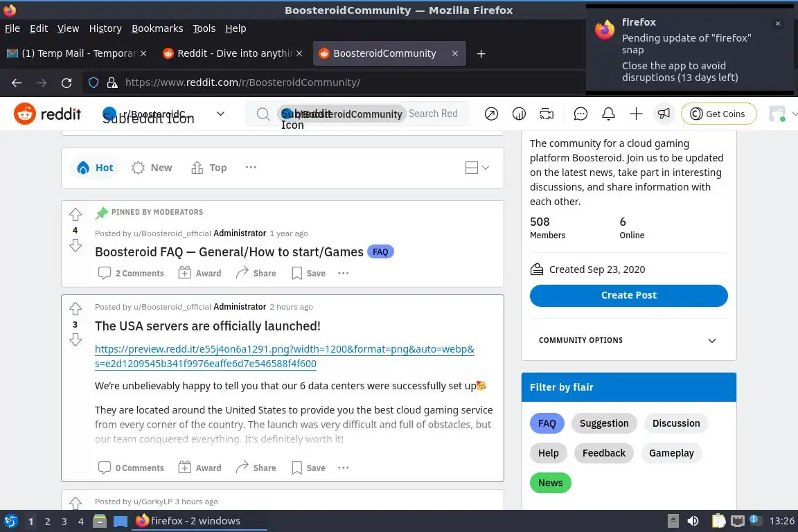The image size is (798, 532).
Task: Open the Popular arrow icon in header
Action: click(491, 114)
